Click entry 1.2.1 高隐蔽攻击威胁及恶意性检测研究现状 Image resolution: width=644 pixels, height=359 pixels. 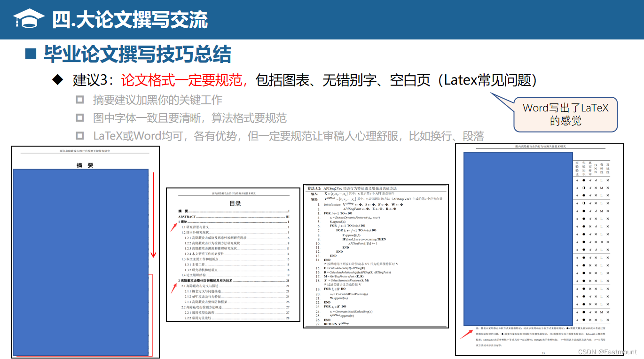pyautogui.click(x=237, y=238)
